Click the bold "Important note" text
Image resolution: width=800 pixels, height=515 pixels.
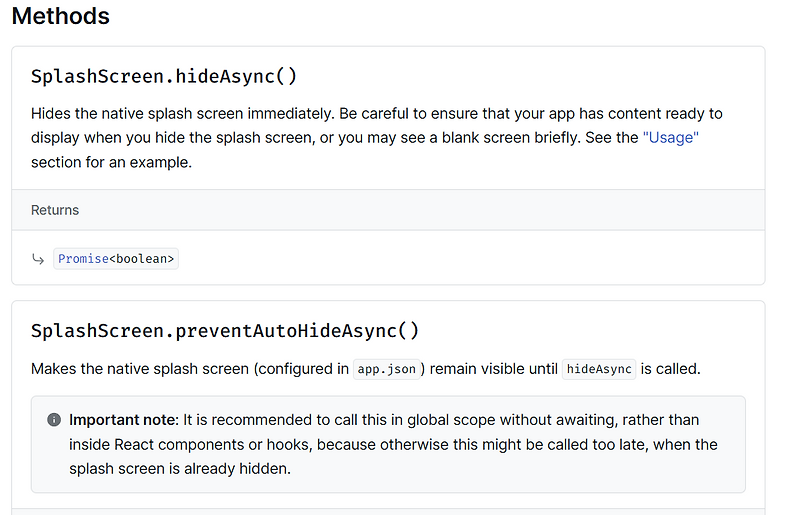123,420
